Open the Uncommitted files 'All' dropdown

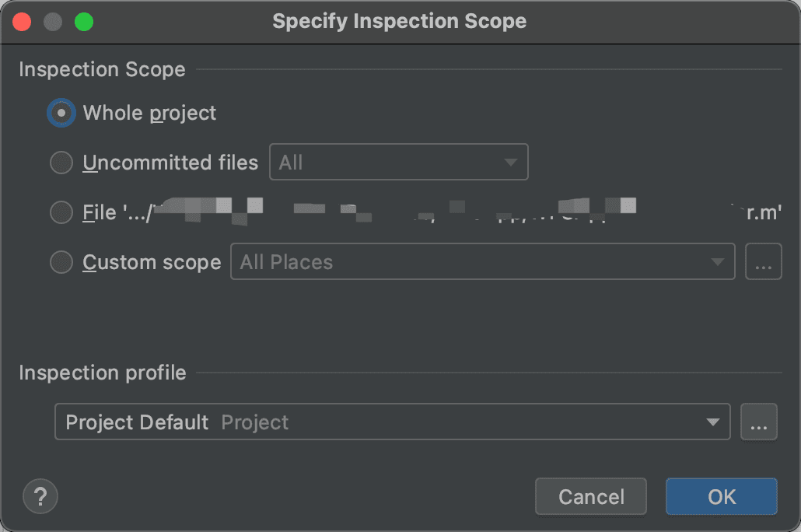[x=398, y=163]
